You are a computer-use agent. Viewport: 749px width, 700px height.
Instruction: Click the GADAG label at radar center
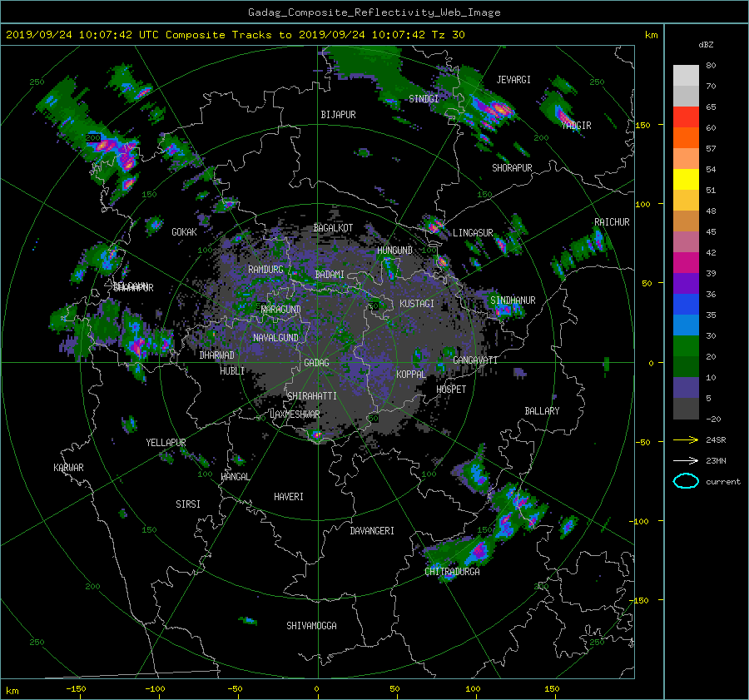[317, 363]
